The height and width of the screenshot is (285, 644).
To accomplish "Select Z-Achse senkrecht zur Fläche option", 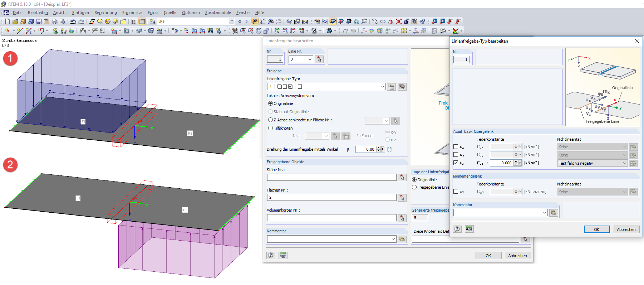I will point(271,120).
